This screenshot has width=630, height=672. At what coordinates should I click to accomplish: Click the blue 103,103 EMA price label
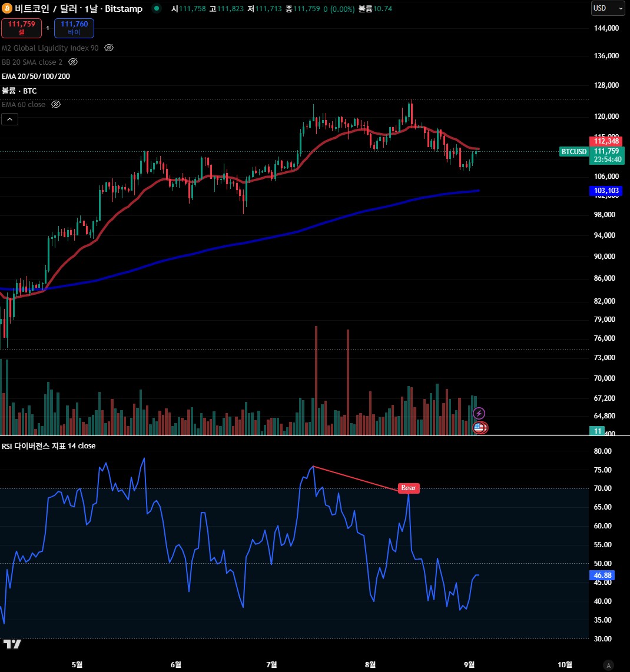click(x=606, y=190)
